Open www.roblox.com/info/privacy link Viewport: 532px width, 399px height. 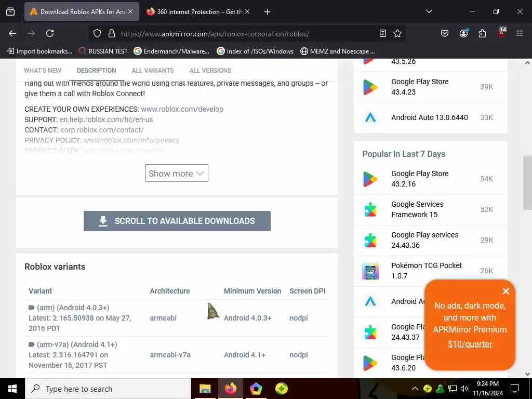pyautogui.click(x=131, y=140)
